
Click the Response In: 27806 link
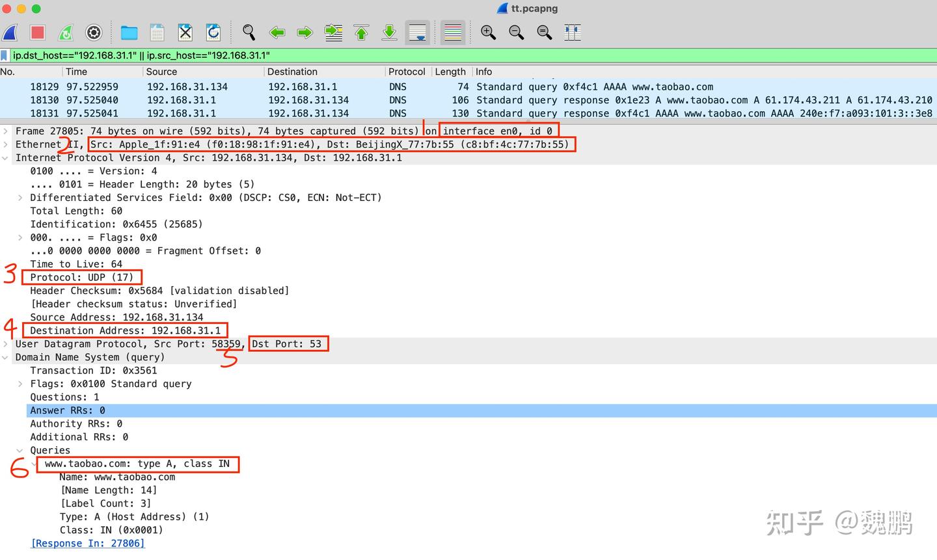pyautogui.click(x=87, y=543)
